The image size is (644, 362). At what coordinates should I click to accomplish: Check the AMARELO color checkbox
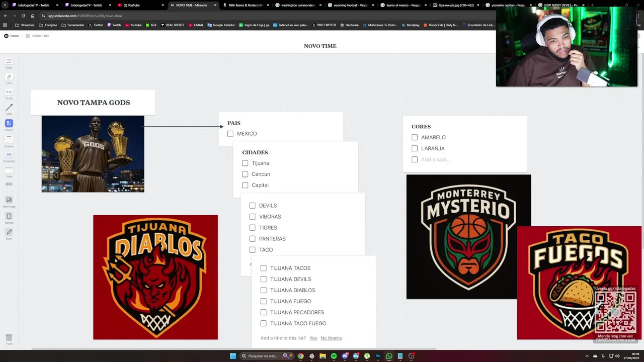click(x=415, y=137)
